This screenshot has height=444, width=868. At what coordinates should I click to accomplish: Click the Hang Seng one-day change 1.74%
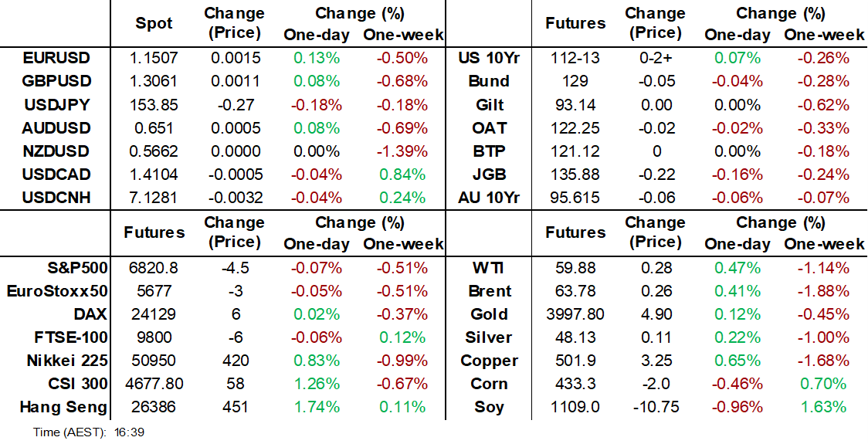317,407
